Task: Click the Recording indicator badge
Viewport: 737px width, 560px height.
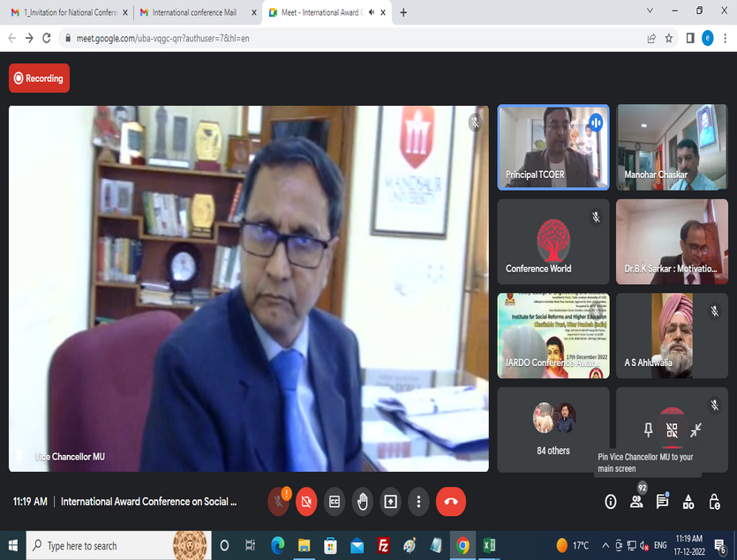Action: pyautogui.click(x=39, y=78)
